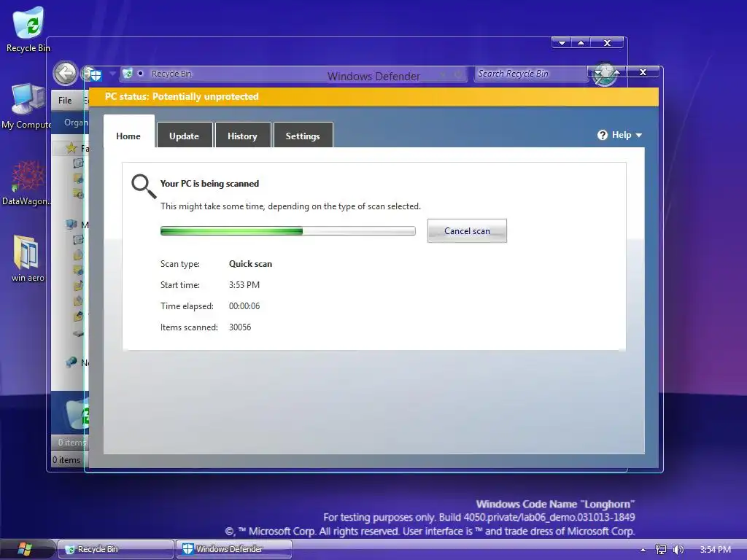747x560 pixels.
Task: Open the Settings tab
Action: [x=303, y=136]
